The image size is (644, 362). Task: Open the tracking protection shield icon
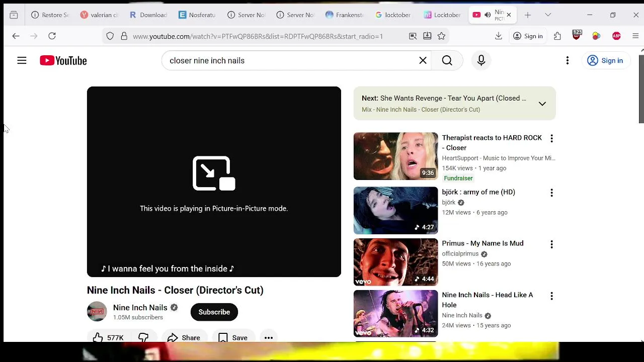[x=110, y=36]
